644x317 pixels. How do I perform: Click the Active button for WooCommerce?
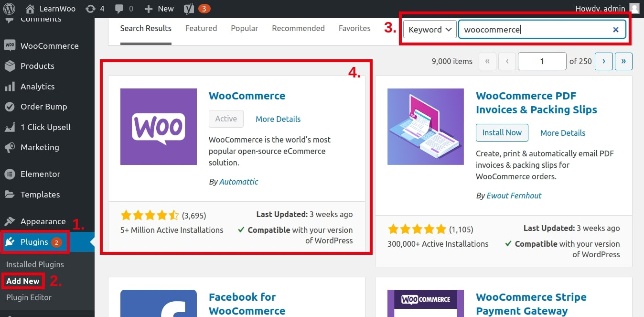(226, 119)
